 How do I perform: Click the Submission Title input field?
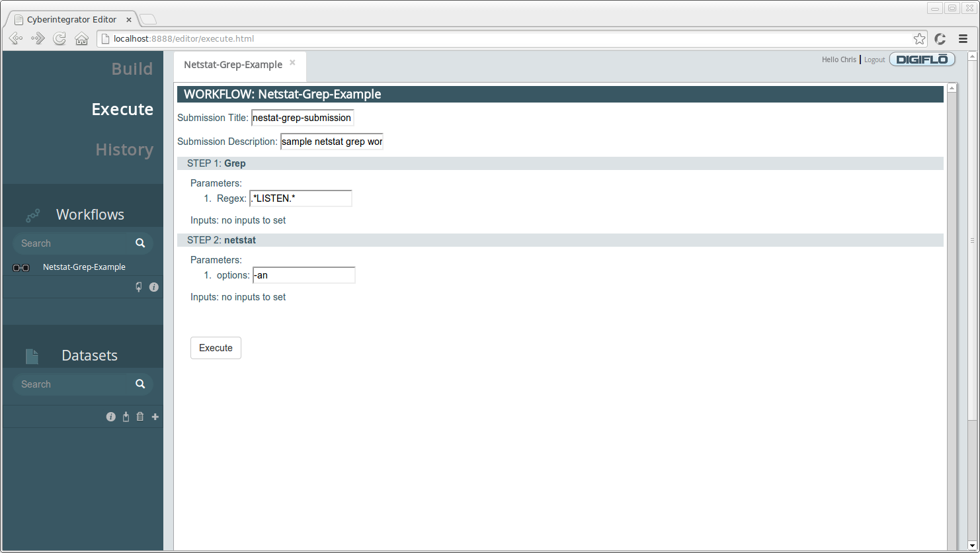click(302, 118)
